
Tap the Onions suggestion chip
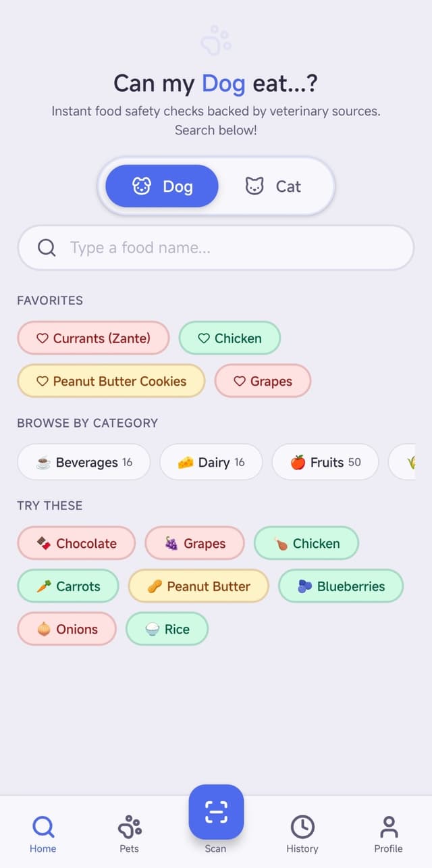(x=67, y=629)
